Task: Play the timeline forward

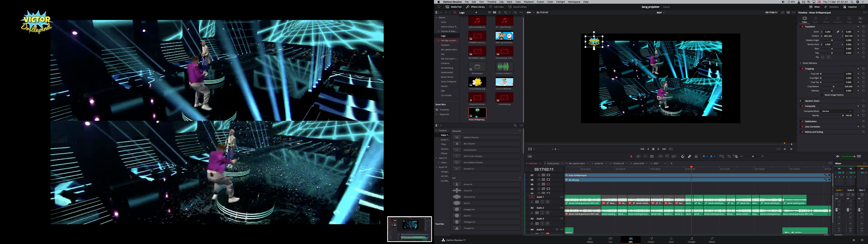Action: (x=658, y=149)
